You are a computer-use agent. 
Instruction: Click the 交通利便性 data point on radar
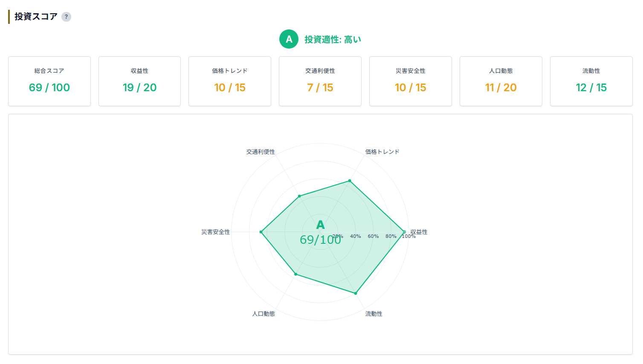point(299,196)
